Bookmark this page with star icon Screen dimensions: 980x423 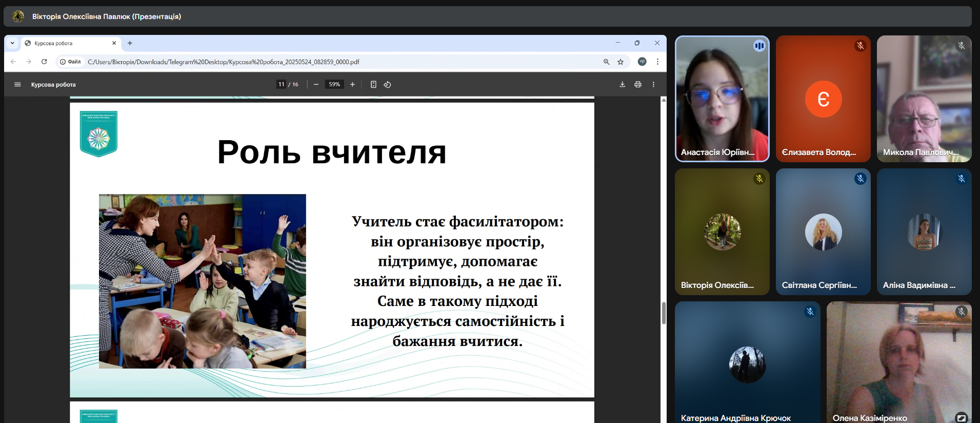621,62
